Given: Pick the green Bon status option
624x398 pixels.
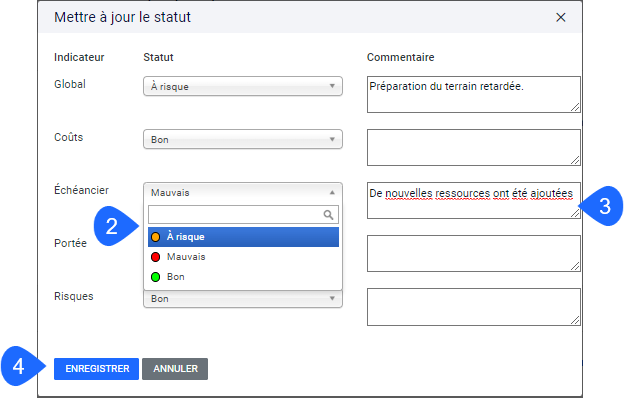Looking at the screenshot, I should point(243,277).
